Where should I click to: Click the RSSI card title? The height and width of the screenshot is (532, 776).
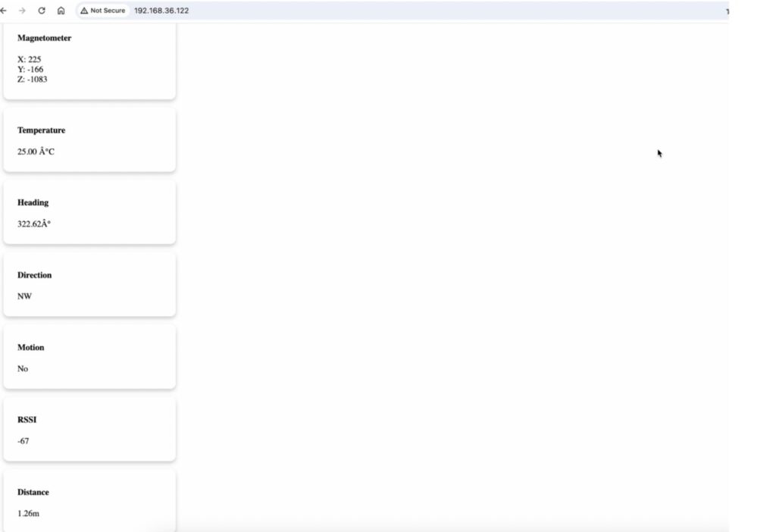tap(27, 419)
